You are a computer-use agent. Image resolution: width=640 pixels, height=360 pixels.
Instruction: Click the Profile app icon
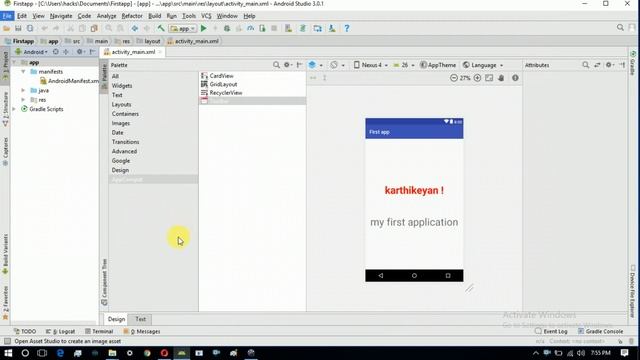(x=251, y=28)
